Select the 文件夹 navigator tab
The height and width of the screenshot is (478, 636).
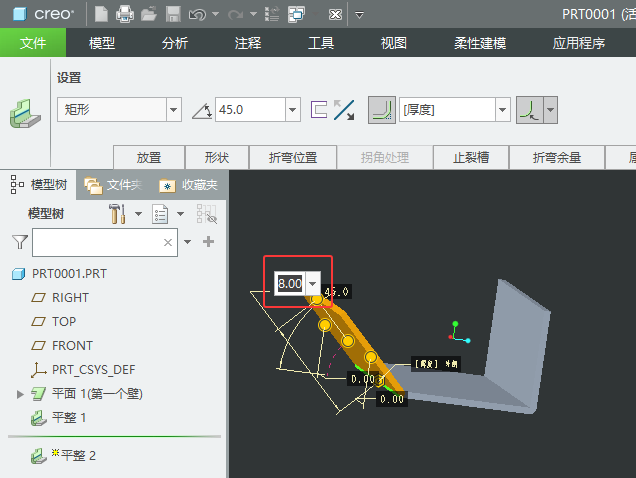click(x=113, y=185)
